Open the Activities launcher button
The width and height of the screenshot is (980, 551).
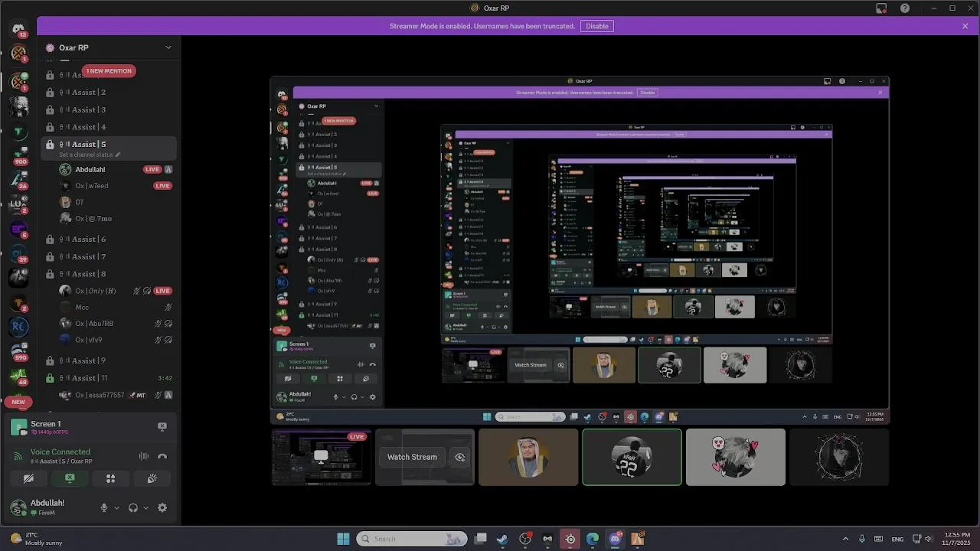pos(110,478)
